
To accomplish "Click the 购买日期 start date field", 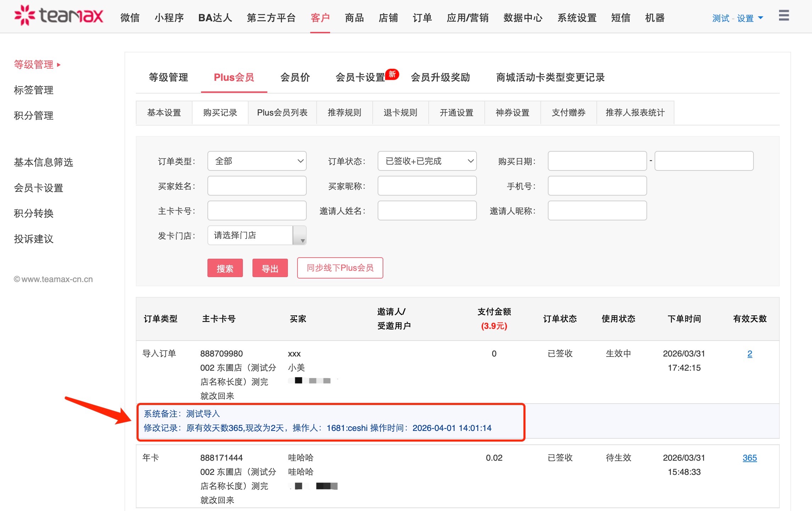I will 597,161.
